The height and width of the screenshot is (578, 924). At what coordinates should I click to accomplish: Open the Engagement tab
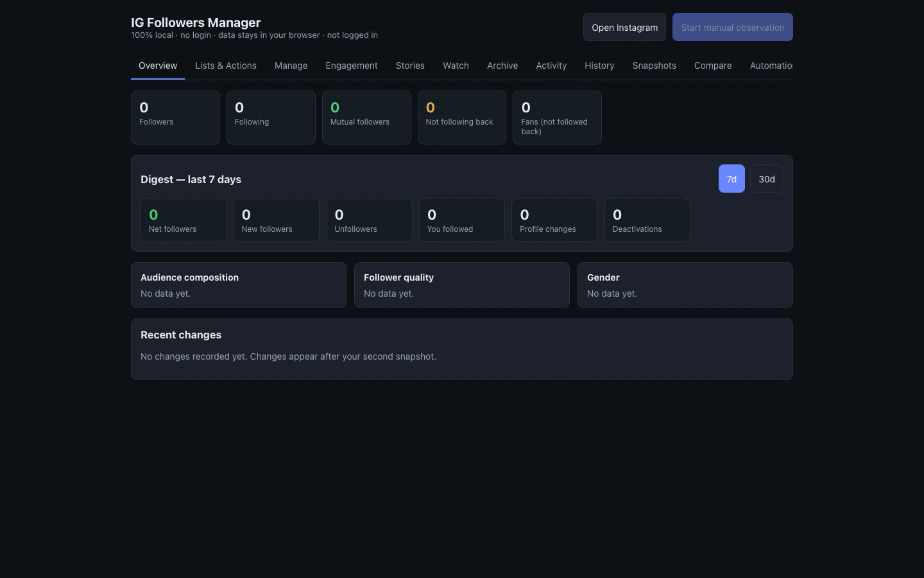click(352, 66)
